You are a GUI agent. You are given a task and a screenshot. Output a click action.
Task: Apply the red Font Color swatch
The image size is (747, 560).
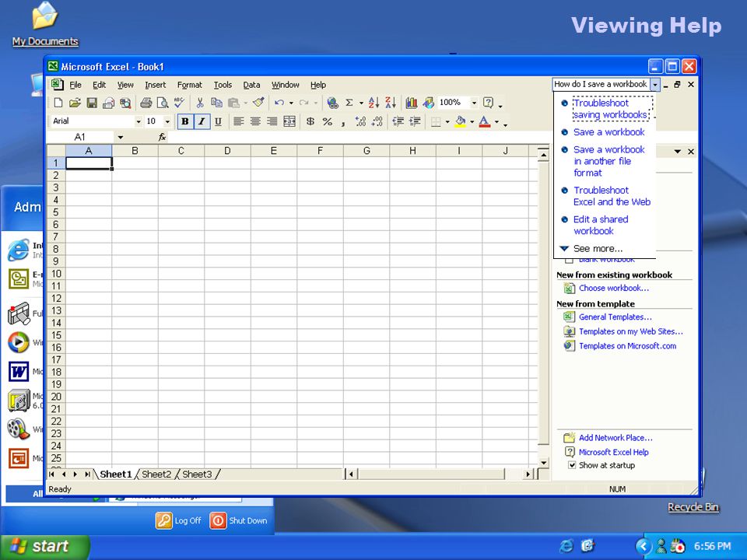tap(485, 121)
